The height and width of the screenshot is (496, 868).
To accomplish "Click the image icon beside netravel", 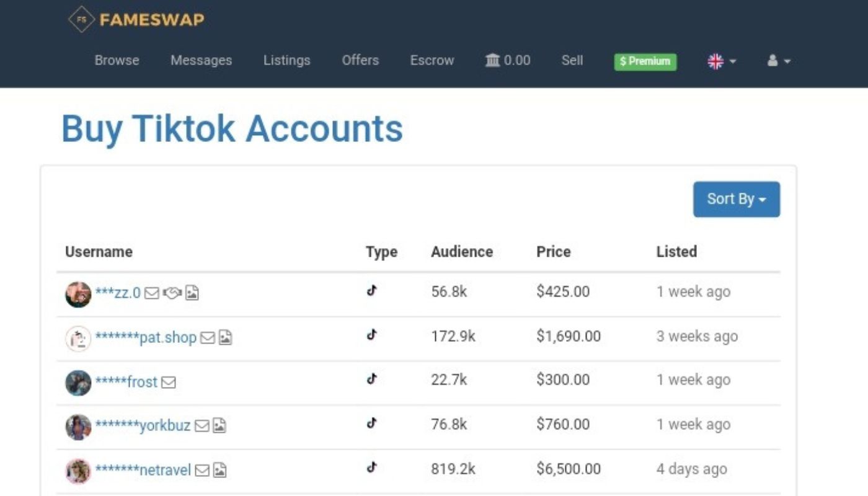I will click(x=219, y=471).
